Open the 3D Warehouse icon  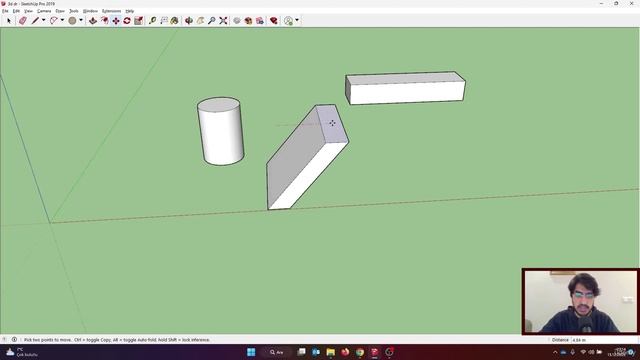pos(237,20)
